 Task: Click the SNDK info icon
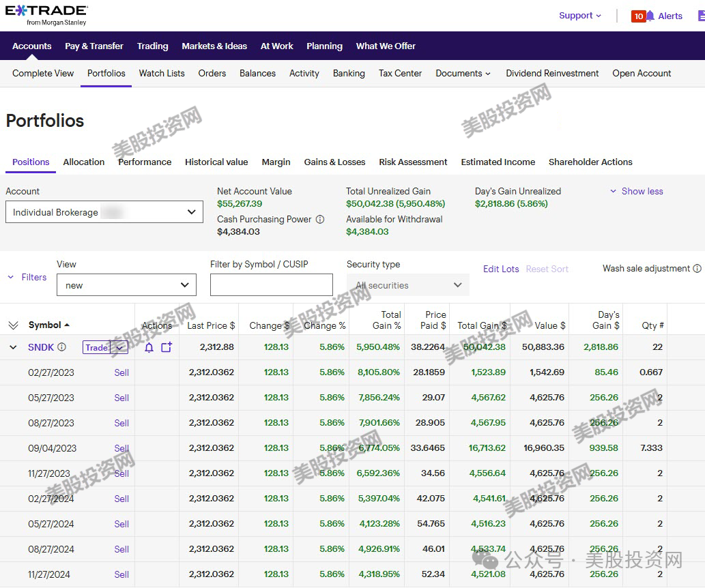(x=62, y=347)
